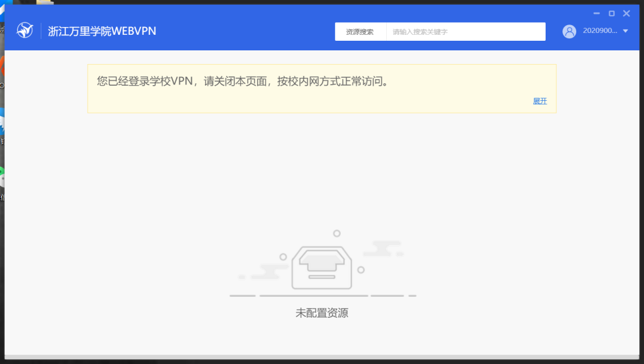Expand the account dropdown arrow
The height and width of the screenshot is (364, 644).
pos(625,31)
